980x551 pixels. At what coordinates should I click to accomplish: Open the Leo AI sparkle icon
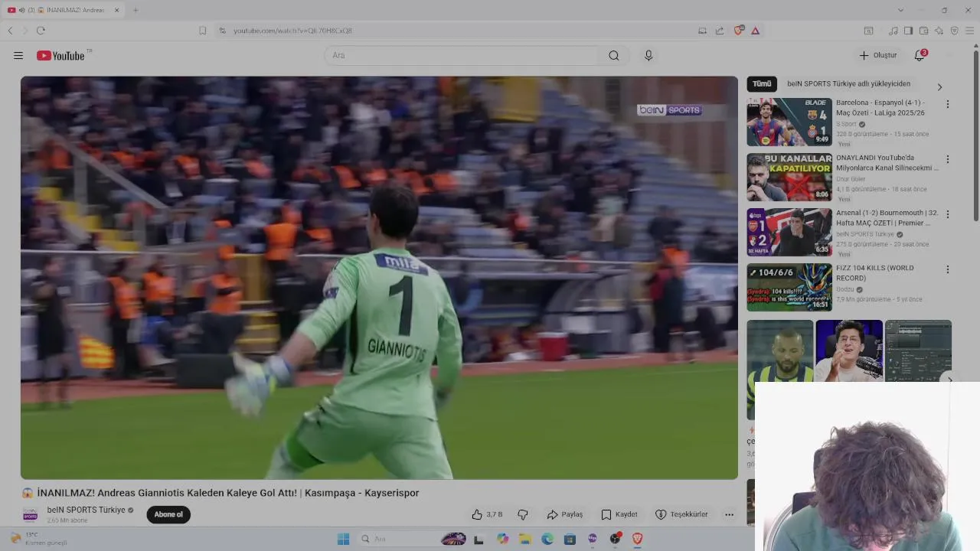[939, 31]
